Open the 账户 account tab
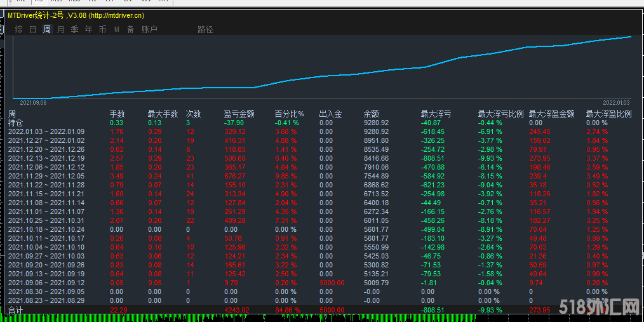The image size is (644, 322). 149,29
